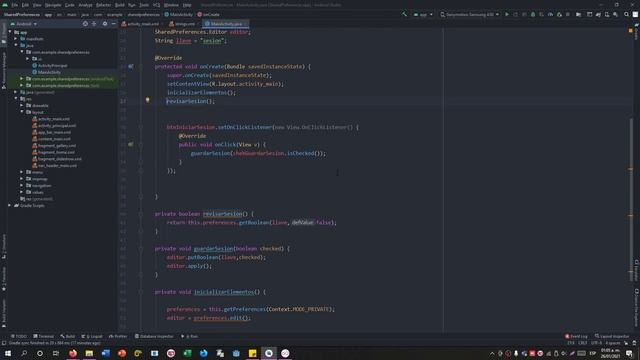Click the orange warning indicator at top of editor
This screenshot has width=640, height=360.
pos(631,30)
